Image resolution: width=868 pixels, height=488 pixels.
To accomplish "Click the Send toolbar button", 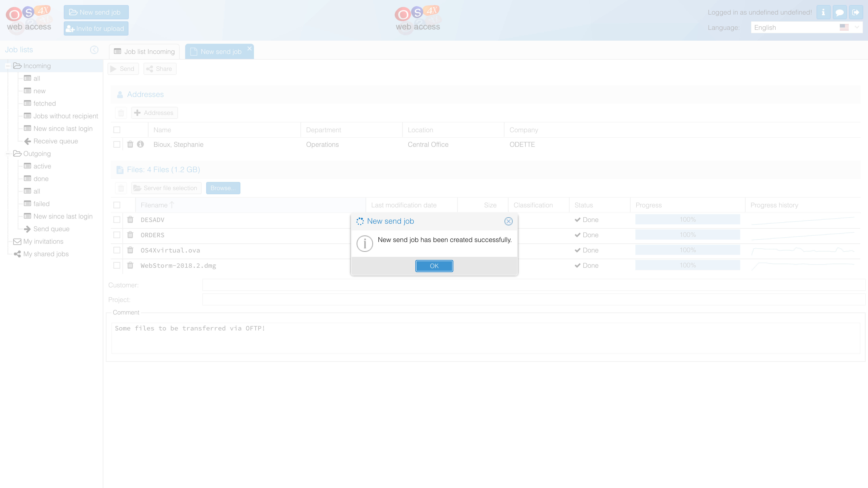I will (123, 69).
